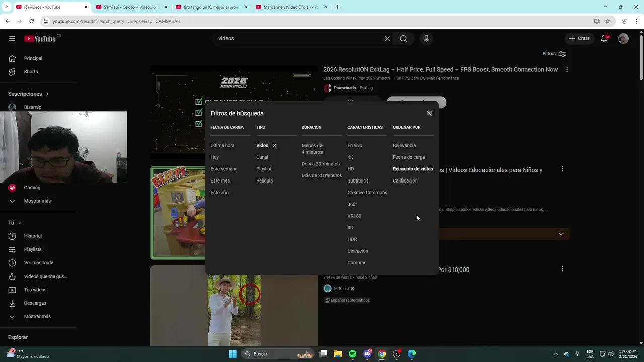The height and width of the screenshot is (362, 644).
Task: Show hidden system tray icons
Action: click(x=555, y=354)
